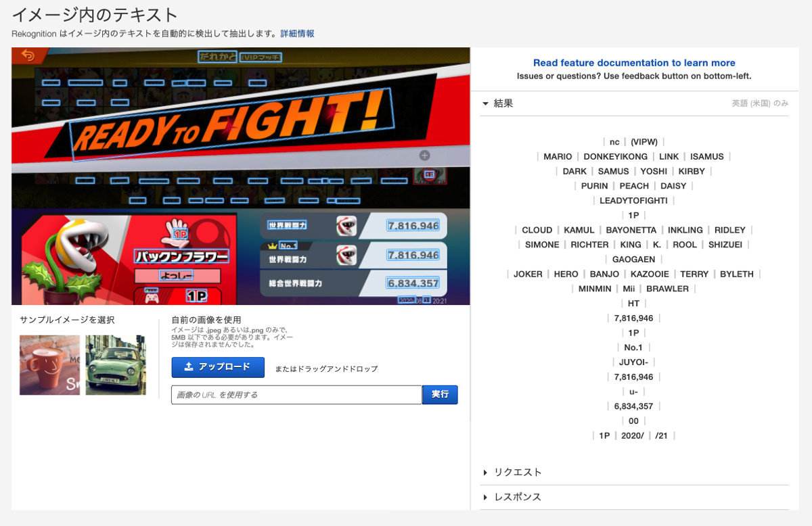Expand the レスポンス section
812x526 pixels.
(x=516, y=497)
